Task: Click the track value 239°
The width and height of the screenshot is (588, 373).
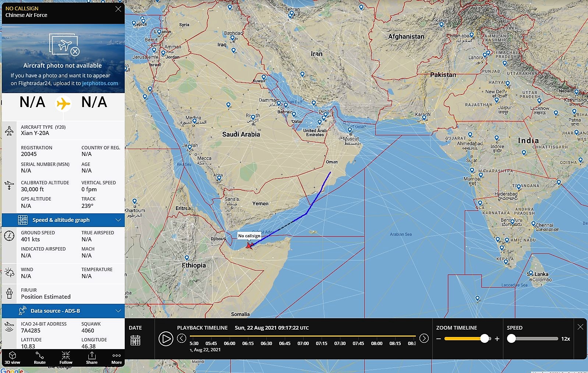Action: (x=88, y=206)
